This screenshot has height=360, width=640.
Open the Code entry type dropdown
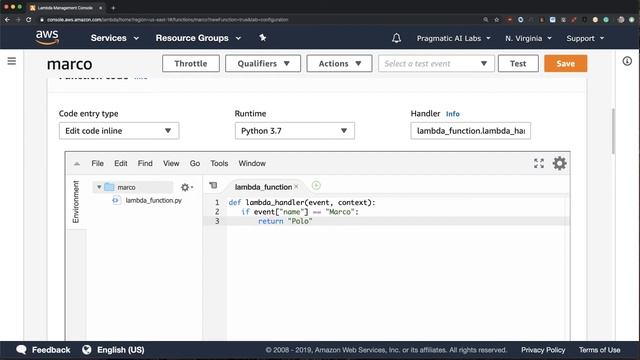[119, 131]
